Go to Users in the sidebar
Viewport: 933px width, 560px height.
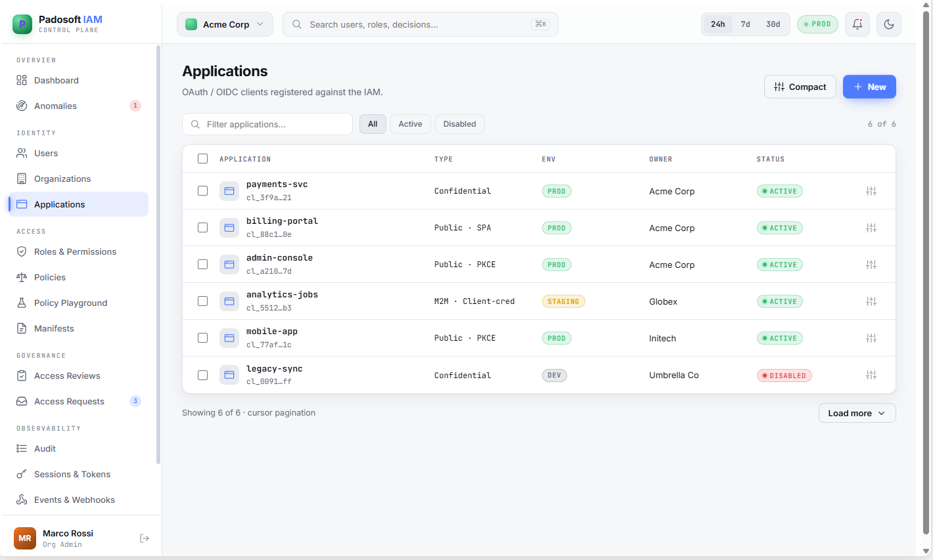point(78,153)
